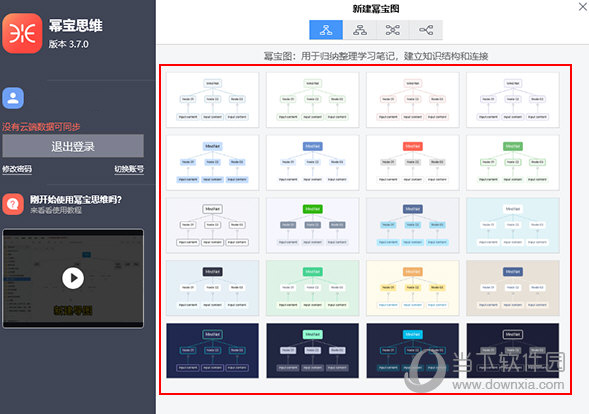Play the tutorial video

(73, 278)
